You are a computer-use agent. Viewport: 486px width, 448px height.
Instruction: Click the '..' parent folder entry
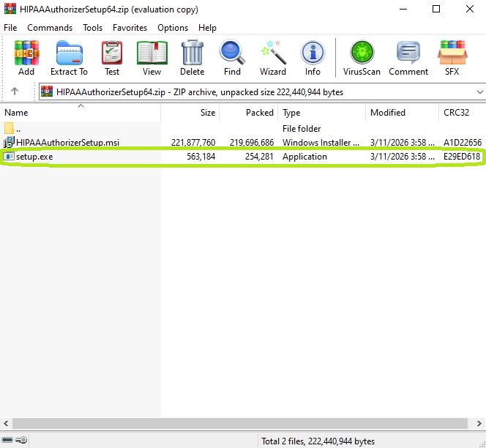[x=18, y=130]
